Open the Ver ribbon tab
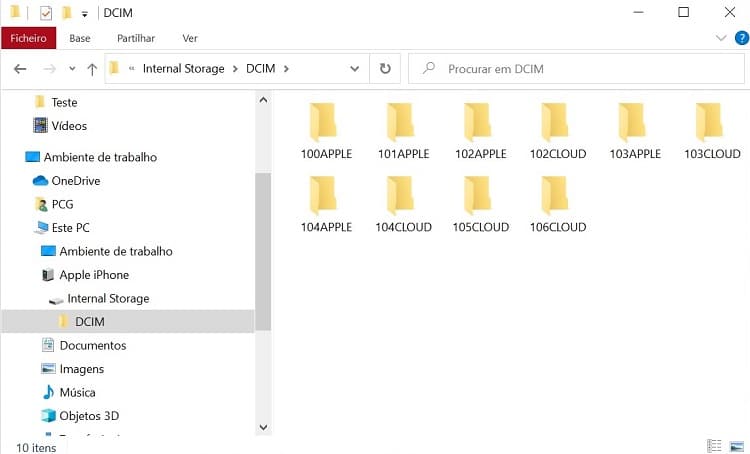750x454 pixels. pos(190,38)
